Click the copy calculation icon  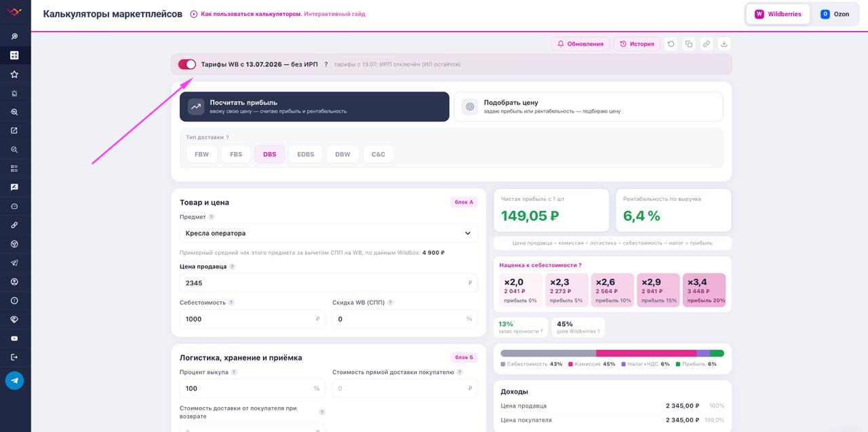688,44
